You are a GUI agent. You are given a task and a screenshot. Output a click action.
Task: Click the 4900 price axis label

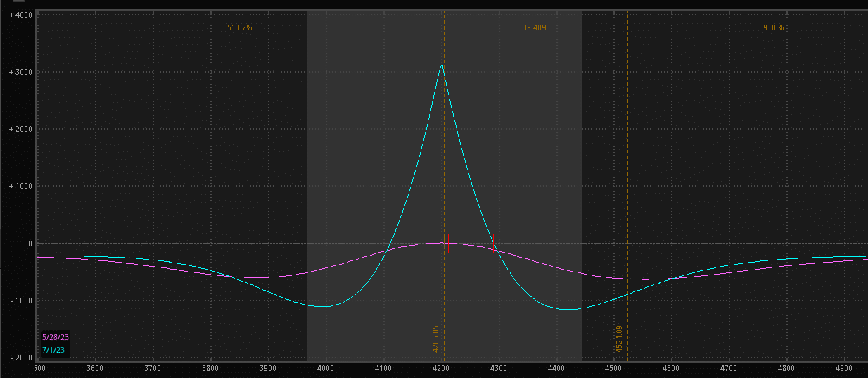[x=845, y=367]
